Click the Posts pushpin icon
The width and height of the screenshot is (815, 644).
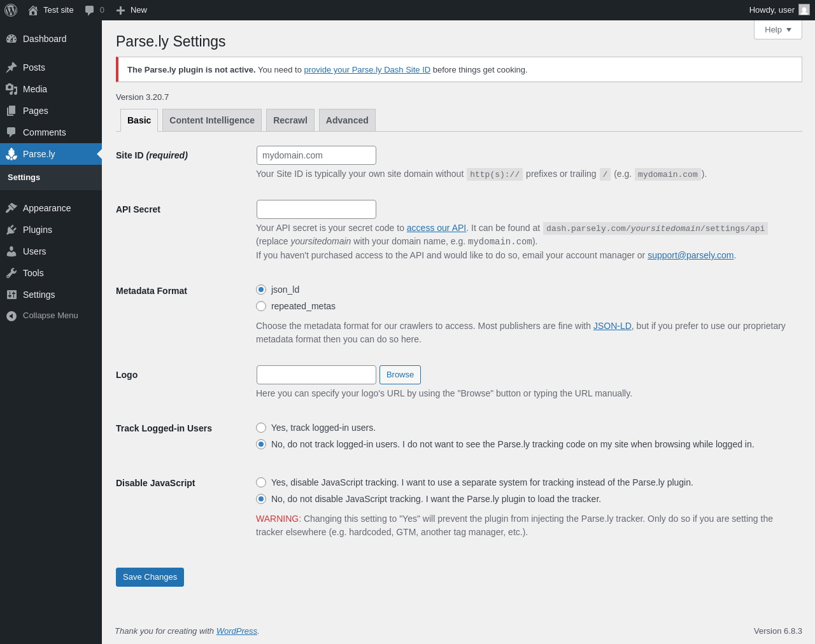click(11, 67)
